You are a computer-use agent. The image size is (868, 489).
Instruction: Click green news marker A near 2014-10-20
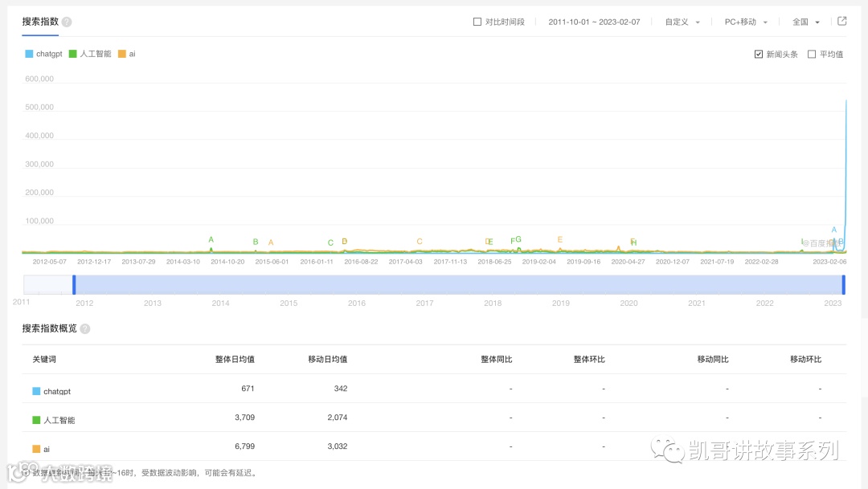click(211, 239)
